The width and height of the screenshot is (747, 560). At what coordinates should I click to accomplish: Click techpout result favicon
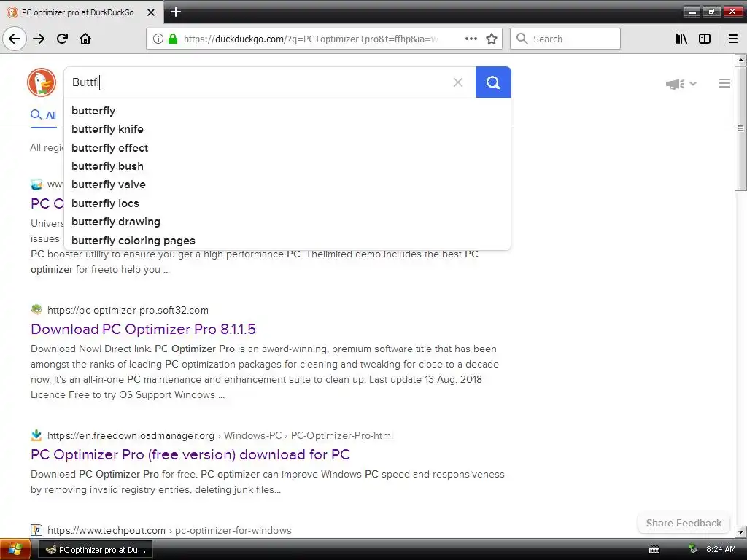36,530
